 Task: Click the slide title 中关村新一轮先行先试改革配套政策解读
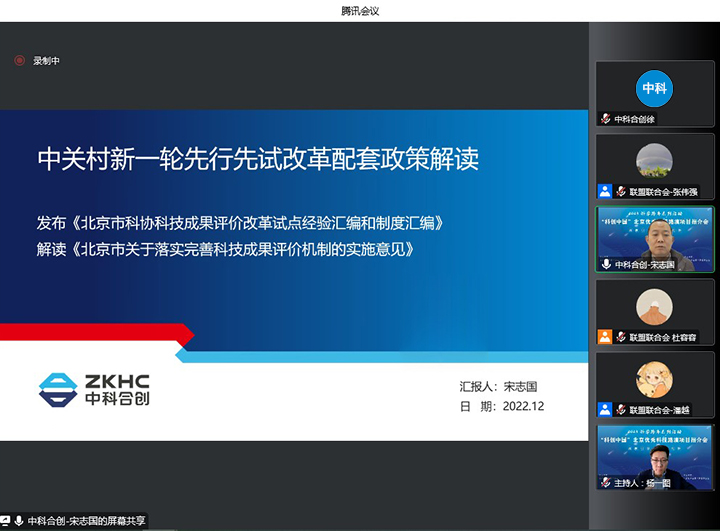click(x=258, y=159)
